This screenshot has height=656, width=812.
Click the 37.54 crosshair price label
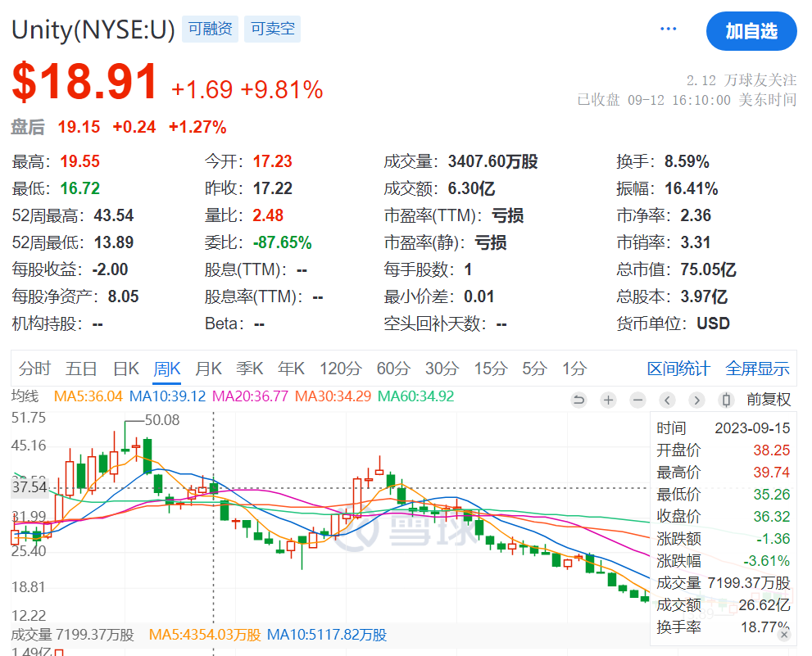coord(29,487)
